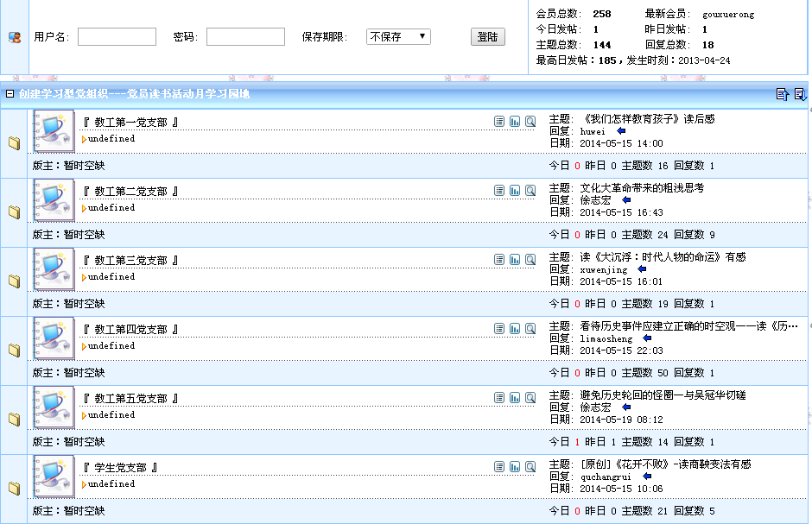Open the 教工第一党支部 forum link
This screenshot has width=812, height=524.
[x=131, y=123]
